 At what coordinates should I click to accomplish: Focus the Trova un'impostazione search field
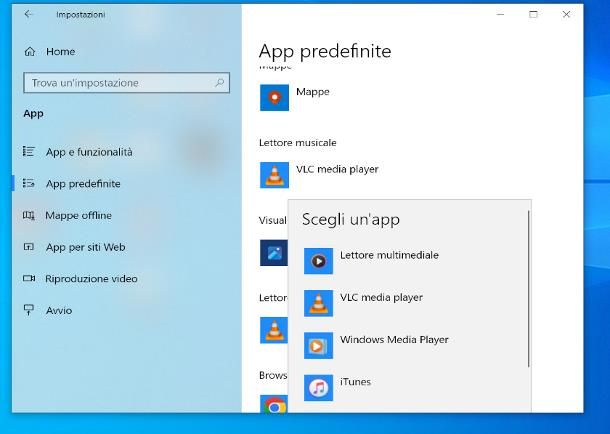click(126, 82)
